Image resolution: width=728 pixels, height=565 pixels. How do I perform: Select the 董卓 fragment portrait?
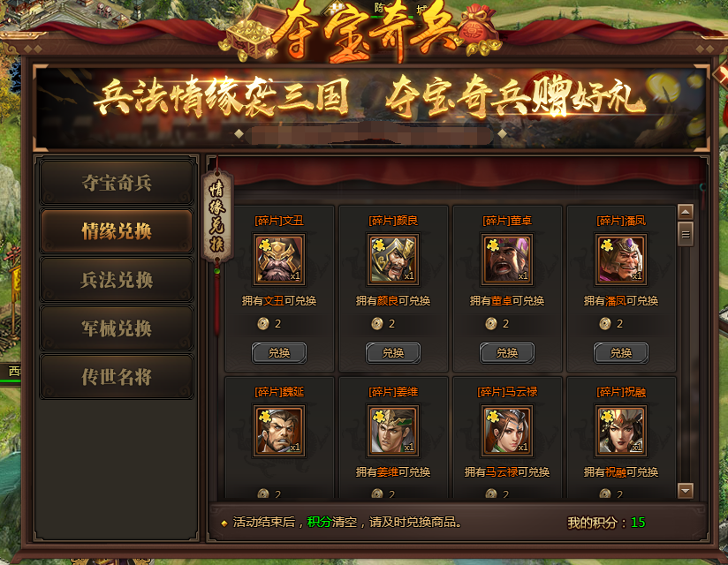tap(507, 260)
